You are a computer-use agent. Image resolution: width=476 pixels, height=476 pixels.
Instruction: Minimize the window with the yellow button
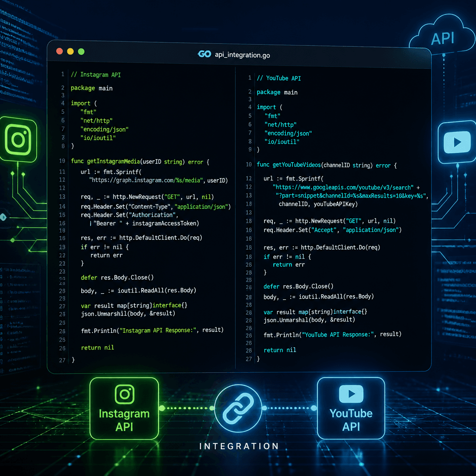(71, 51)
